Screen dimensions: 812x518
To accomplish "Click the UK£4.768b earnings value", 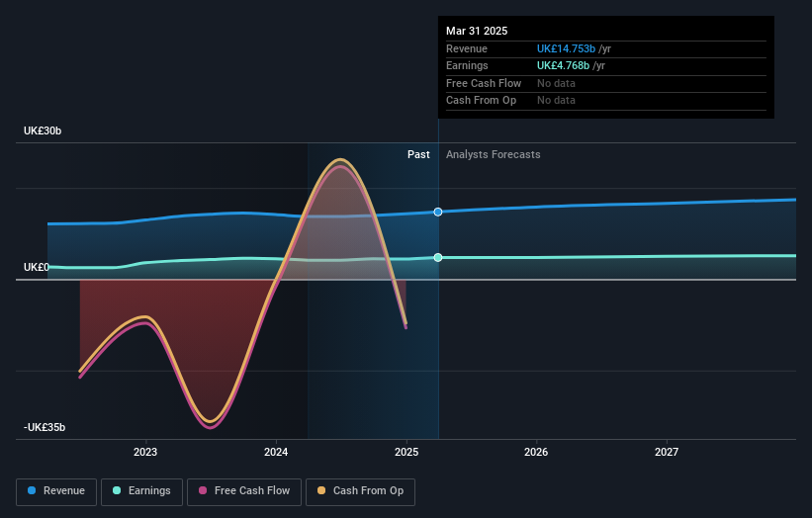I will (563, 65).
